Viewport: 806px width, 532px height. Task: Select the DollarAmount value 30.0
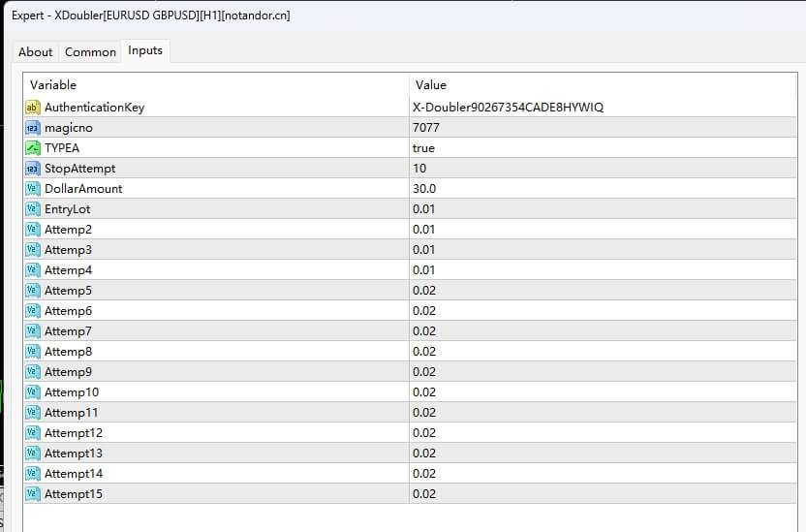pos(424,189)
